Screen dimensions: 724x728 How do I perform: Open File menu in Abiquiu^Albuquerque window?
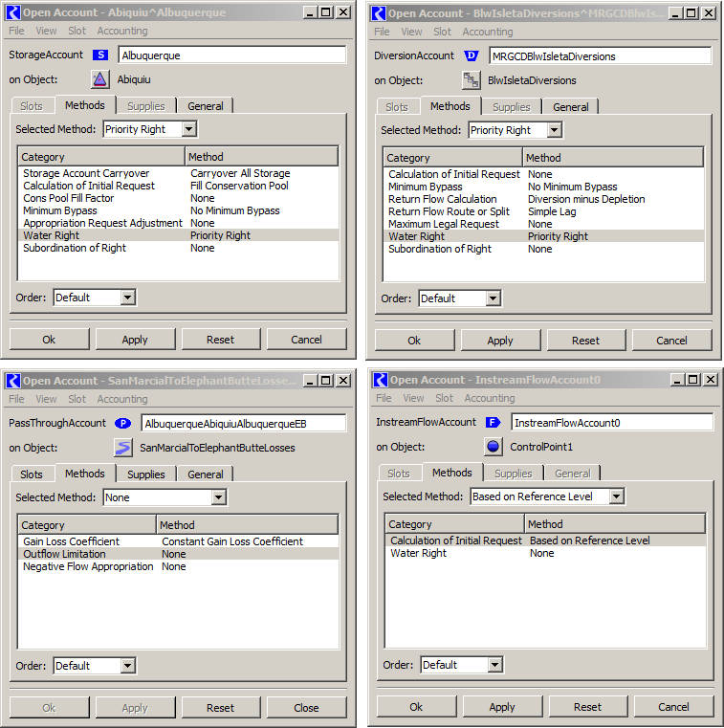point(16,31)
